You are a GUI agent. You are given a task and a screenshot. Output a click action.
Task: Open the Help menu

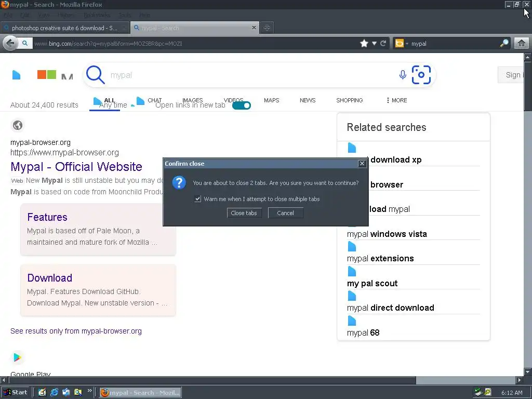(x=144, y=15)
